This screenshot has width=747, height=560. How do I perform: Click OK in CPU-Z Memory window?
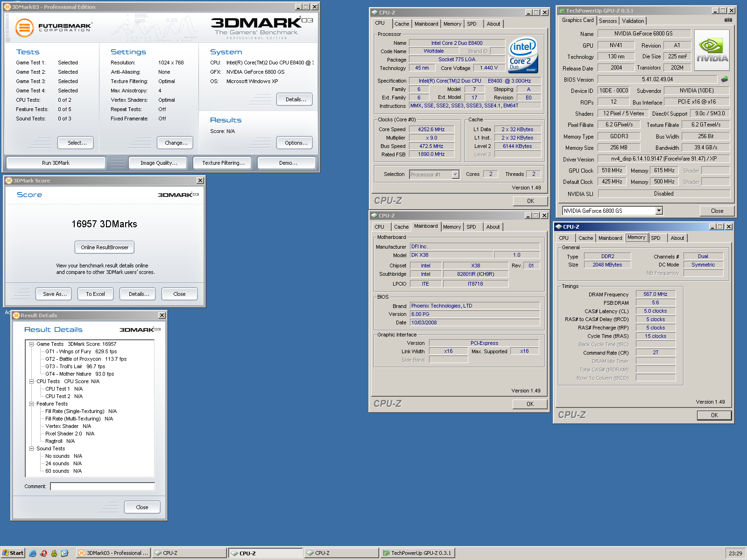coord(714,415)
